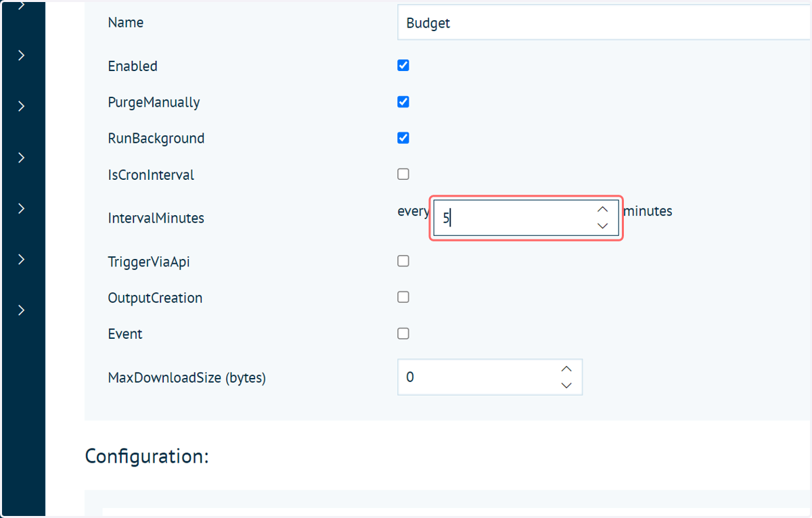The height and width of the screenshot is (518, 812).
Task: Expand the sidebar chevron beside the TriggerViaApi row
Action: pyautogui.click(x=22, y=259)
